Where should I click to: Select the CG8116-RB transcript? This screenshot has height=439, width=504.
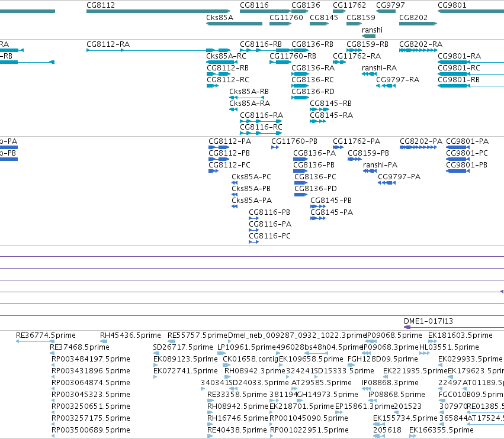pyautogui.click(x=265, y=50)
